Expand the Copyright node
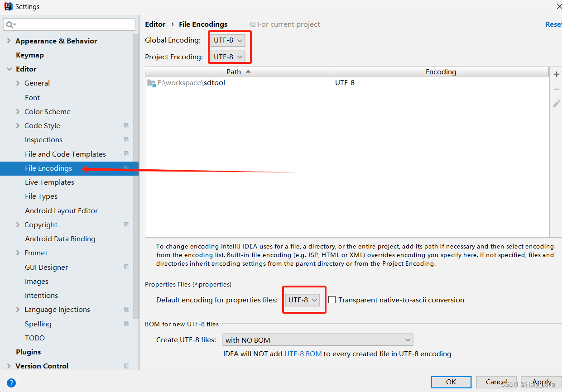Screen dimensions: 562x392 pos(18,225)
